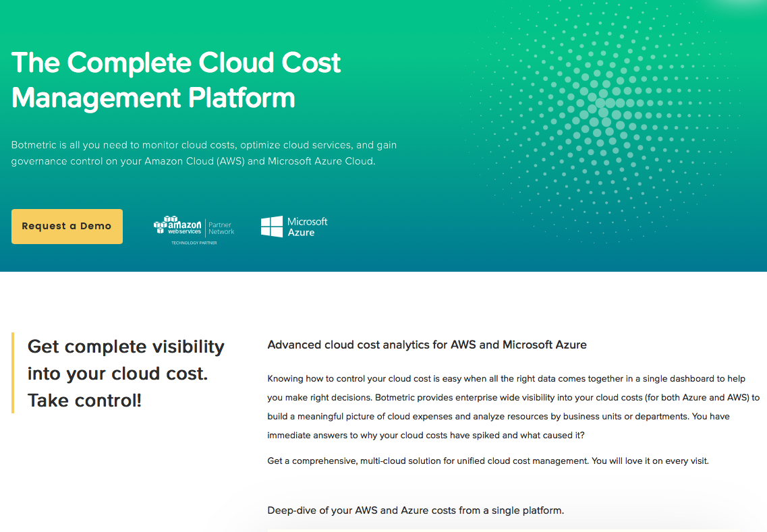Click the amazon web services wordmark
767x532 pixels.
184,227
